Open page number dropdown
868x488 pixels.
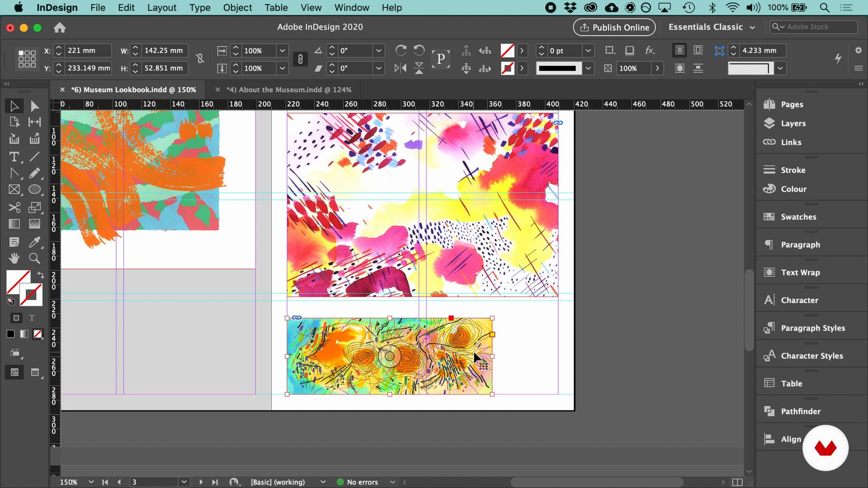(x=184, y=482)
